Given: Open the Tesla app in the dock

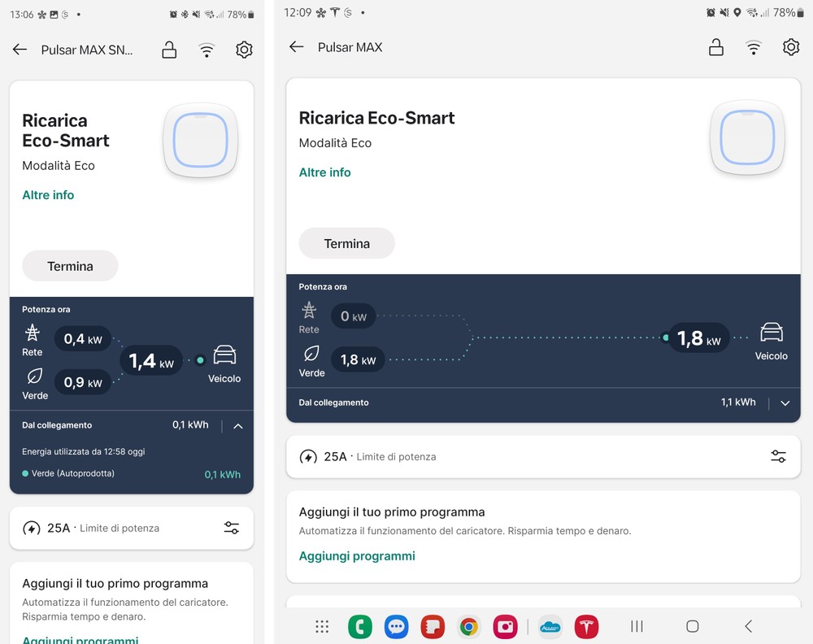Looking at the screenshot, I should (x=586, y=626).
